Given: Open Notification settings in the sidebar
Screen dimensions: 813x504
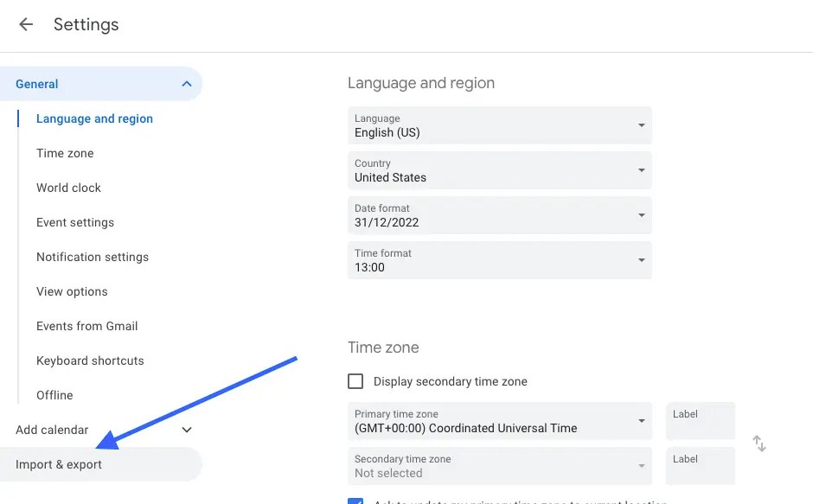Looking at the screenshot, I should [93, 257].
